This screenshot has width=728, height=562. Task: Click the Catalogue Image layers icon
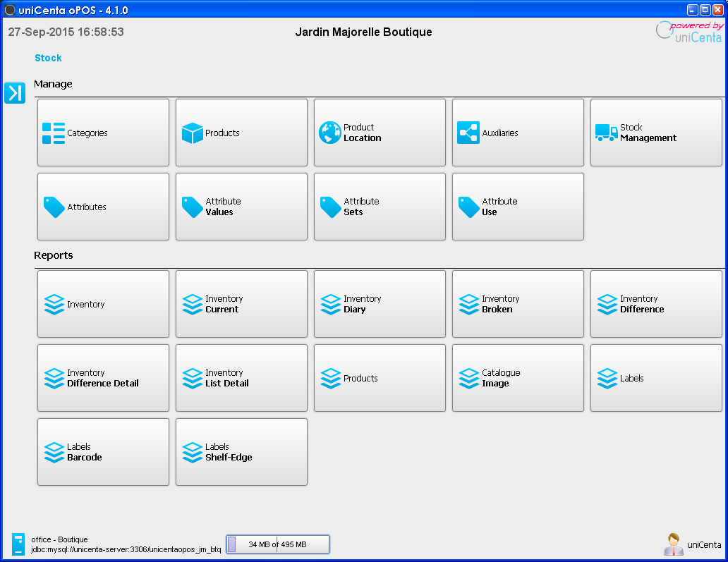pyautogui.click(x=468, y=379)
